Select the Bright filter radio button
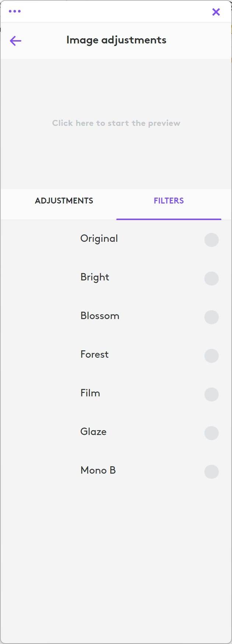Image resolution: width=232 pixels, height=644 pixels. coord(211,279)
